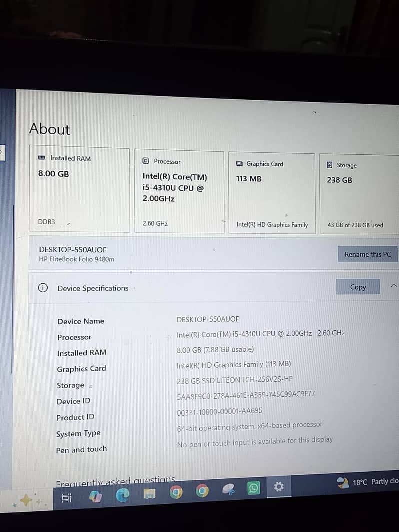Image resolution: width=399 pixels, height=532 pixels.
Task: Click the About page heading
Action: [50, 129]
